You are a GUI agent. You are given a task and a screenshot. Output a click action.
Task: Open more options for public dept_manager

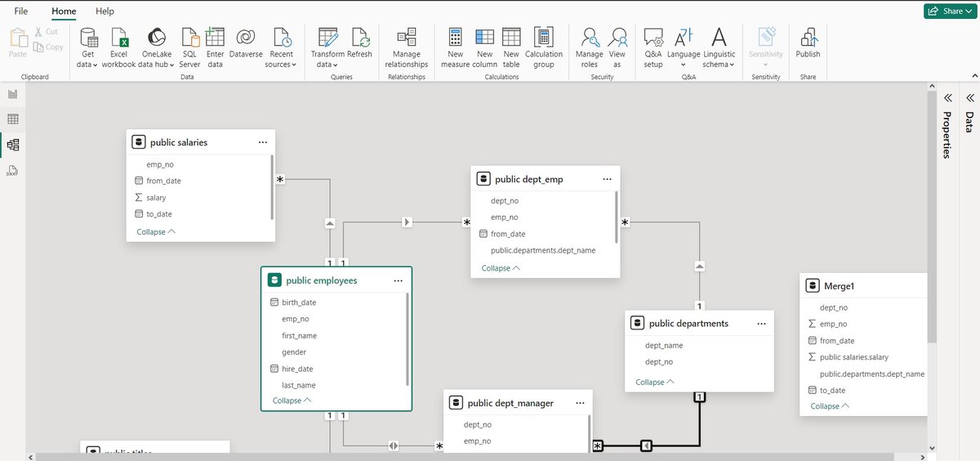[x=580, y=403]
